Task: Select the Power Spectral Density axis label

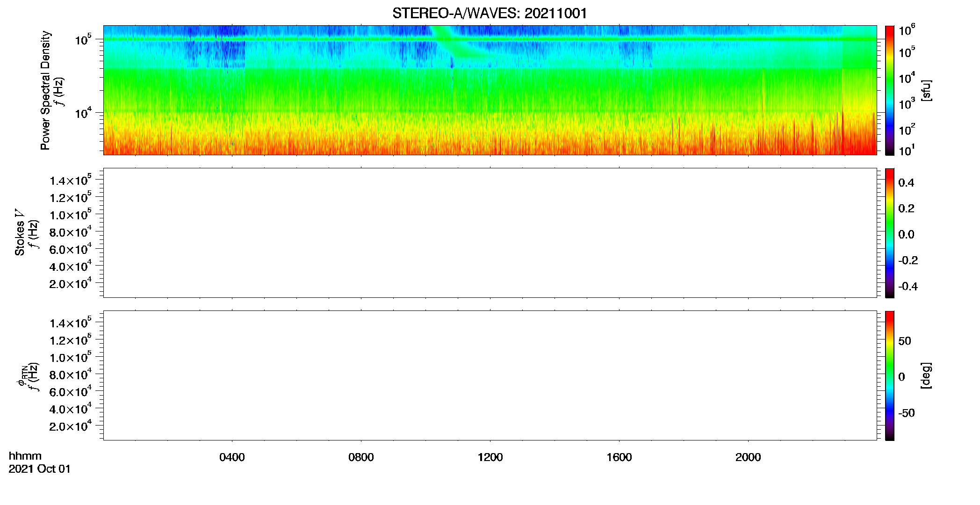Action: [x=45, y=90]
